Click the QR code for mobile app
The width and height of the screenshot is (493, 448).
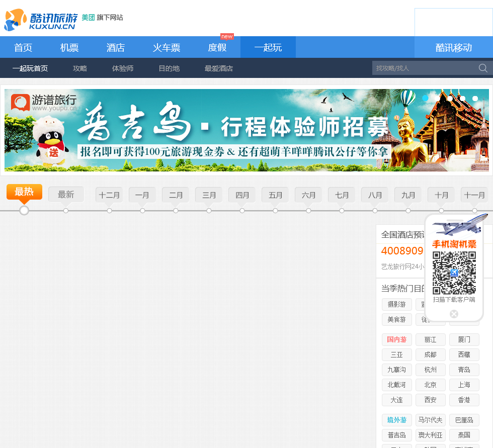[454, 273]
